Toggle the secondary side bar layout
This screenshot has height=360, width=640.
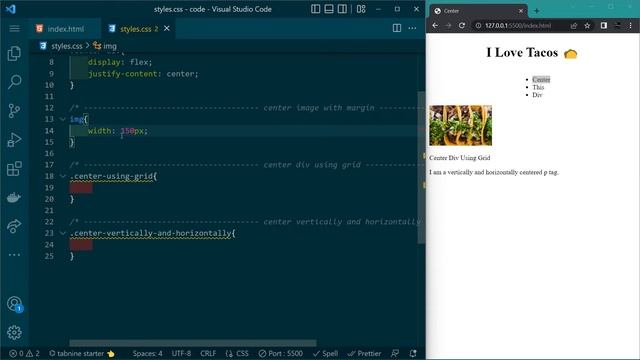click(x=342, y=9)
